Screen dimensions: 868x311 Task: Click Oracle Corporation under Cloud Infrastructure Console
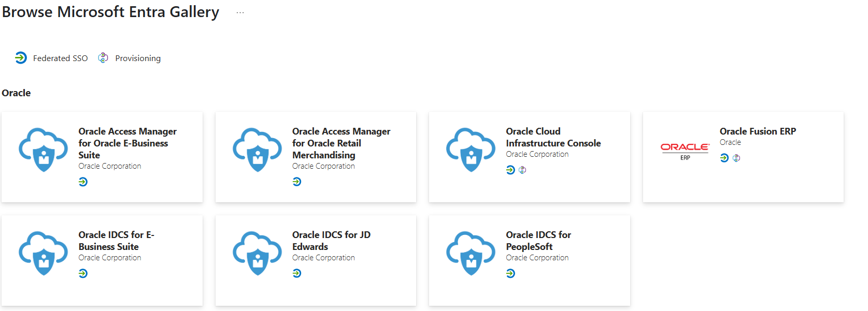(x=537, y=154)
